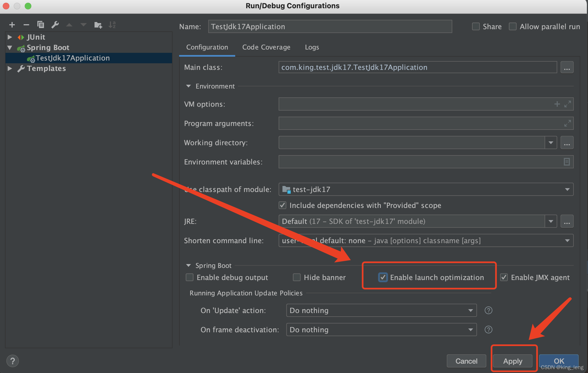588x373 pixels.
Task: Browse for Main class with ellipsis button
Action: 567,67
